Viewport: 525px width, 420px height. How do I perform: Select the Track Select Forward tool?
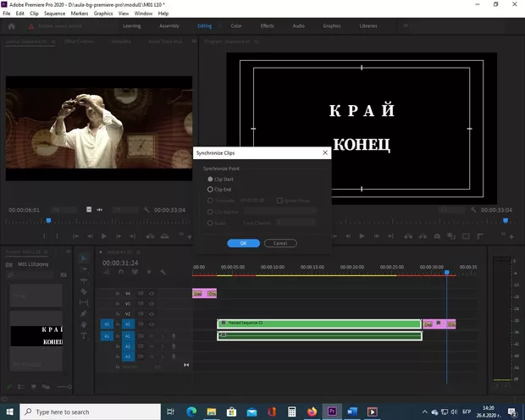[x=84, y=268]
